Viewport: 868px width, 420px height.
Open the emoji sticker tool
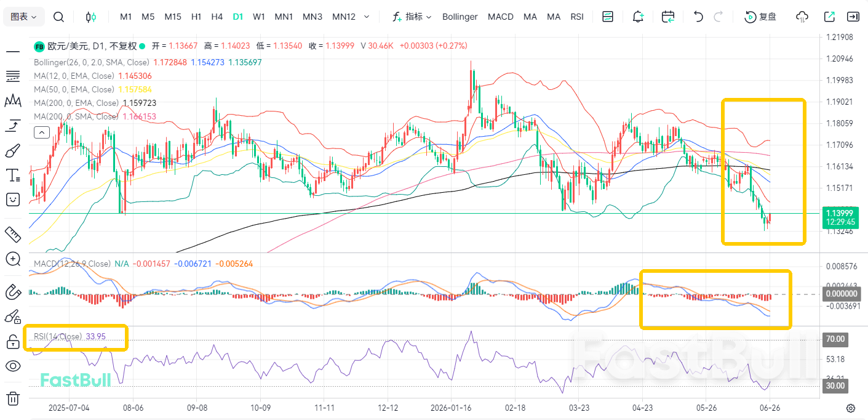pyautogui.click(x=13, y=199)
